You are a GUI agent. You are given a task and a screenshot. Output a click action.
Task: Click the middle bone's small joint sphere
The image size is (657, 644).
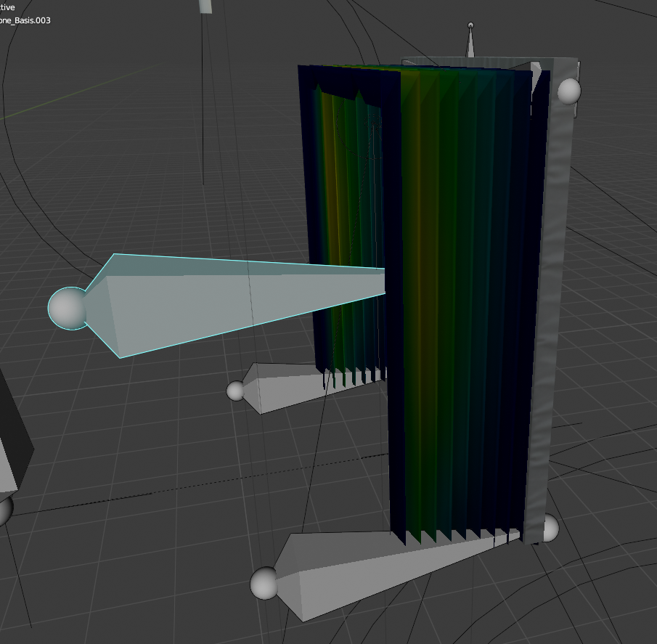click(236, 391)
